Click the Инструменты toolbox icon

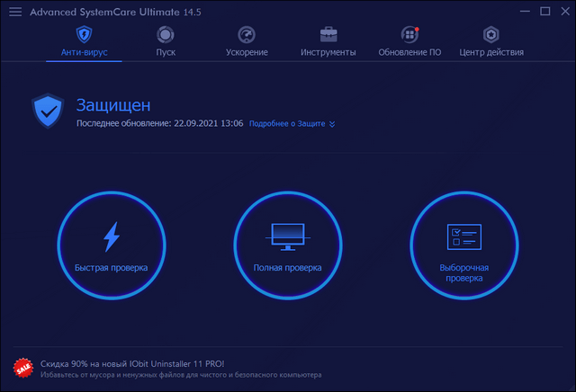tap(328, 34)
